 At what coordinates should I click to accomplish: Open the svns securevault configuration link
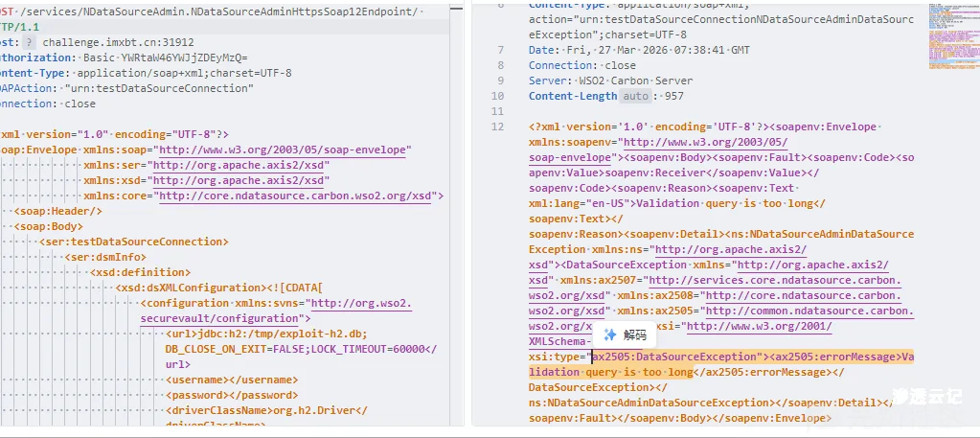coord(360,305)
